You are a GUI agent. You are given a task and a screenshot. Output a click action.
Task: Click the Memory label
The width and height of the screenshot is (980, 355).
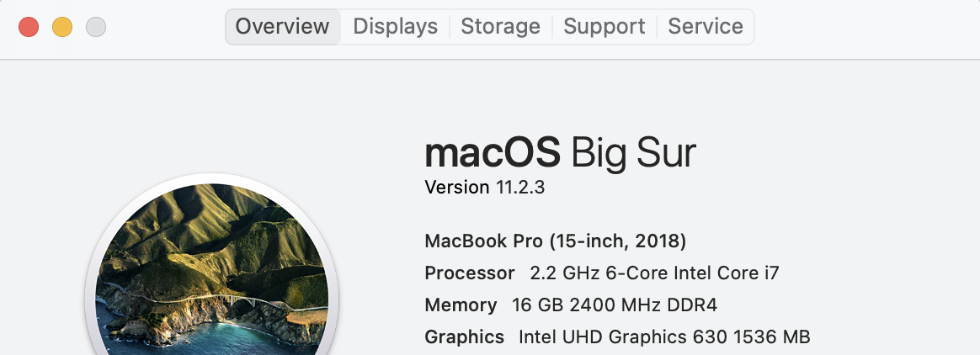click(x=461, y=305)
